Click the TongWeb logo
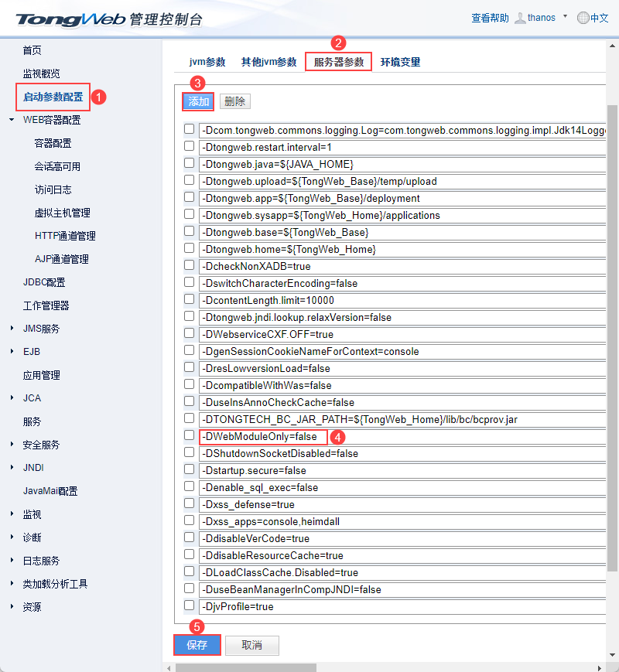Viewport: 619px width, 672px height. tap(66, 19)
